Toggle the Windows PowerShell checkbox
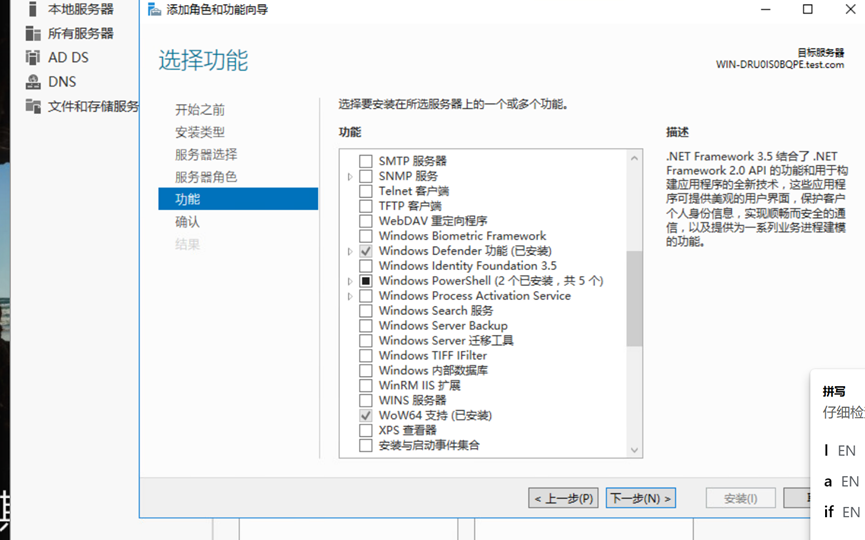The height and width of the screenshot is (540, 865). pos(365,281)
